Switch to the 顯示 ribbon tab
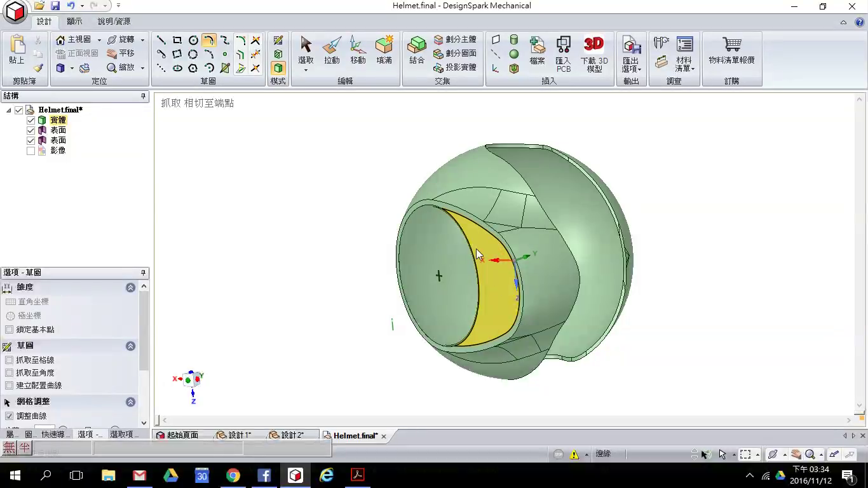Screen dimensions: 868x488 74,21
